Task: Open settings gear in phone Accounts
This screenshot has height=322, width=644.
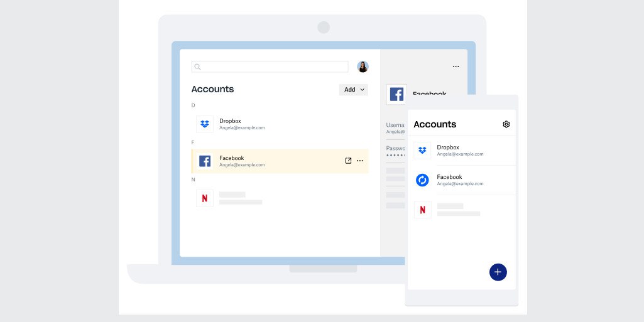Action: 506,124
